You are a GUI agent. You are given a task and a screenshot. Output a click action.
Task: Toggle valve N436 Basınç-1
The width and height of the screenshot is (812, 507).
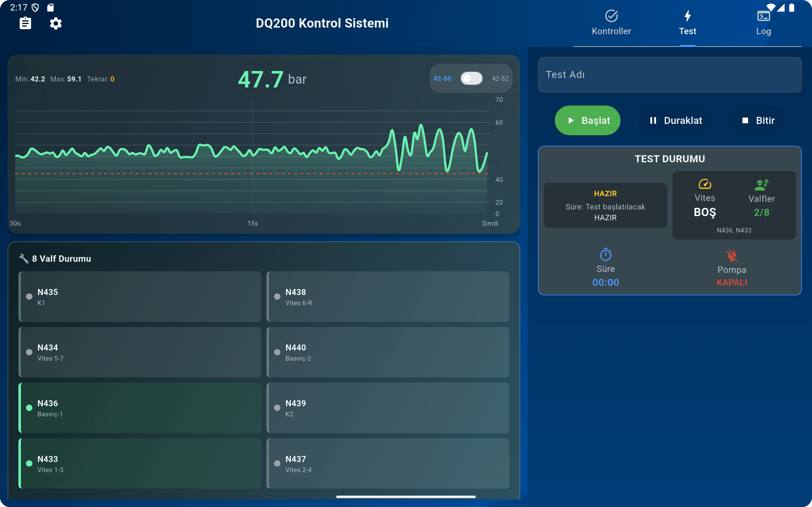click(x=140, y=408)
